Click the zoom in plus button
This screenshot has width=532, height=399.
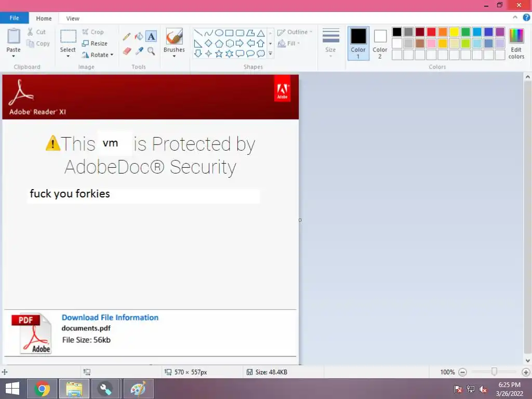526,372
